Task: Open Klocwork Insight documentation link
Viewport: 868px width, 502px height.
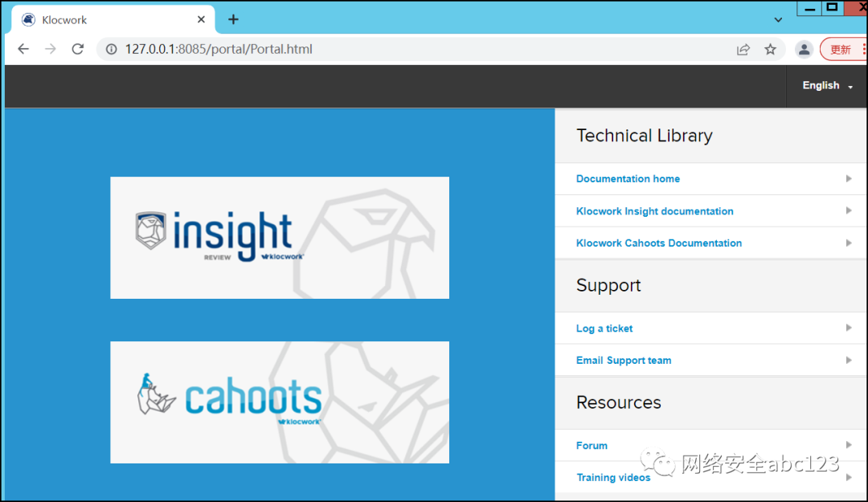Action: pos(654,211)
